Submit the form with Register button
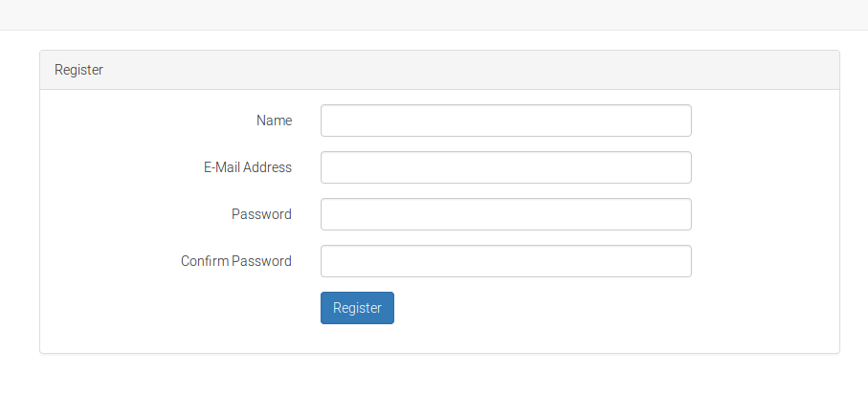Viewport: 868px width, 417px height. coord(357,308)
